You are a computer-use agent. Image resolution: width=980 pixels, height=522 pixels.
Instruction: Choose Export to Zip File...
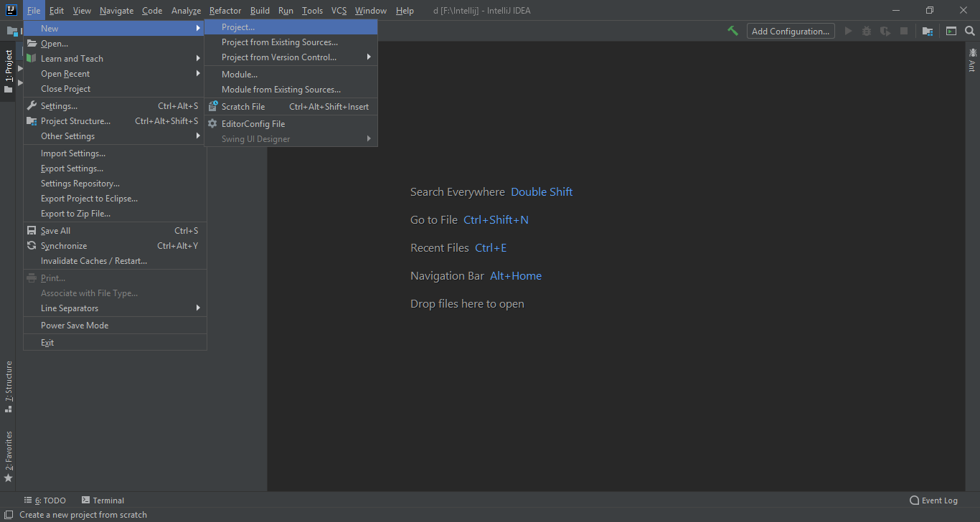(x=115, y=214)
